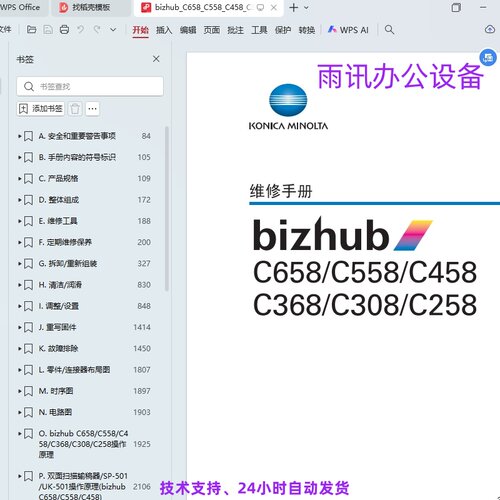Launch WPS AI from toolbar
Viewport: 500px width, 500px height.
(x=348, y=30)
